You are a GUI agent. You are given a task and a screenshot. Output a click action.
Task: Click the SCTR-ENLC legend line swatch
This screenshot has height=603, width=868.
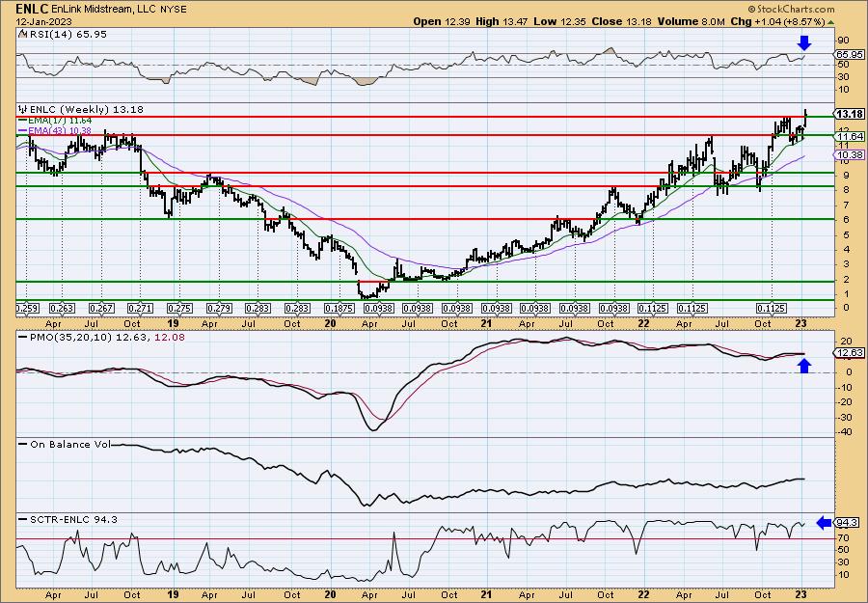(x=23, y=519)
